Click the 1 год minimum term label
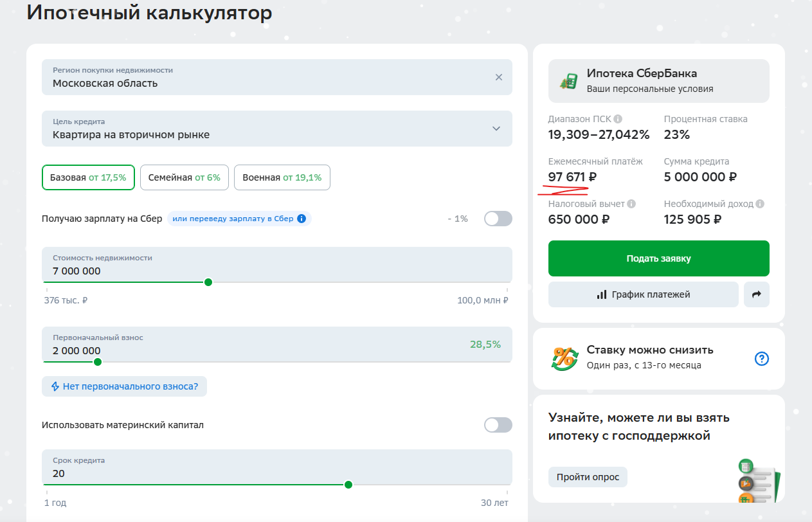Image resolution: width=812 pixels, height=522 pixels. point(55,503)
